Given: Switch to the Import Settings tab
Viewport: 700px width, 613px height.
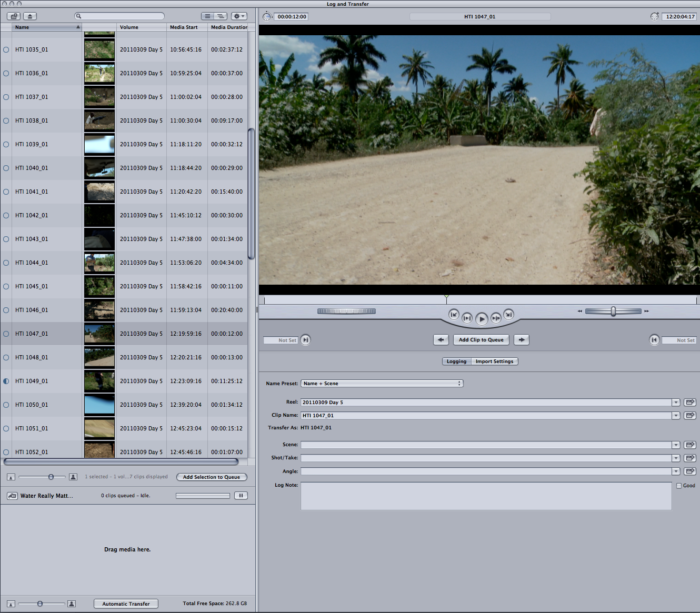Looking at the screenshot, I should click(x=494, y=361).
